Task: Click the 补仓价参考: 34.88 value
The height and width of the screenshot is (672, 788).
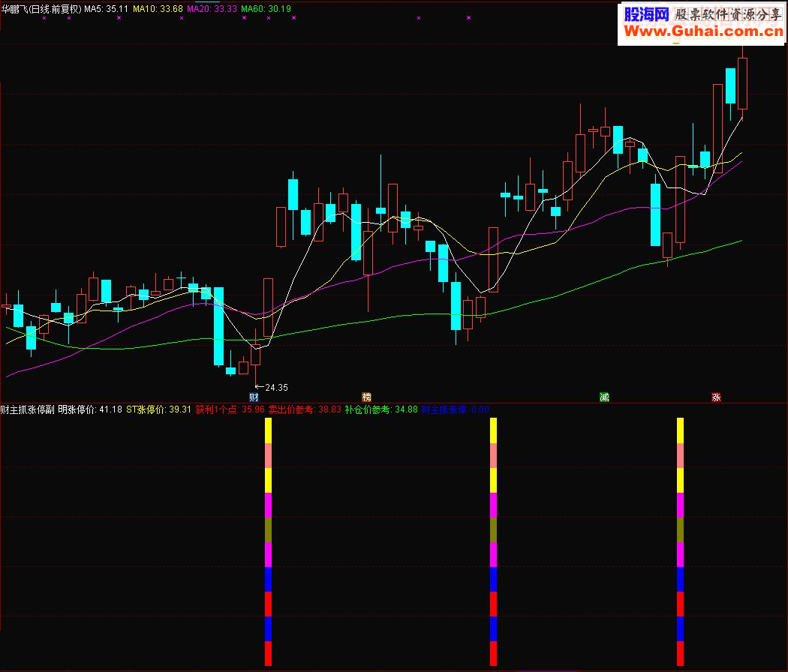Action: tap(381, 409)
